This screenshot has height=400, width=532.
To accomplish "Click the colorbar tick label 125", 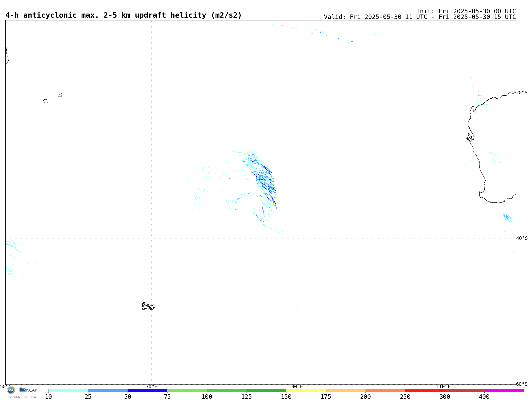I will click(x=247, y=397).
